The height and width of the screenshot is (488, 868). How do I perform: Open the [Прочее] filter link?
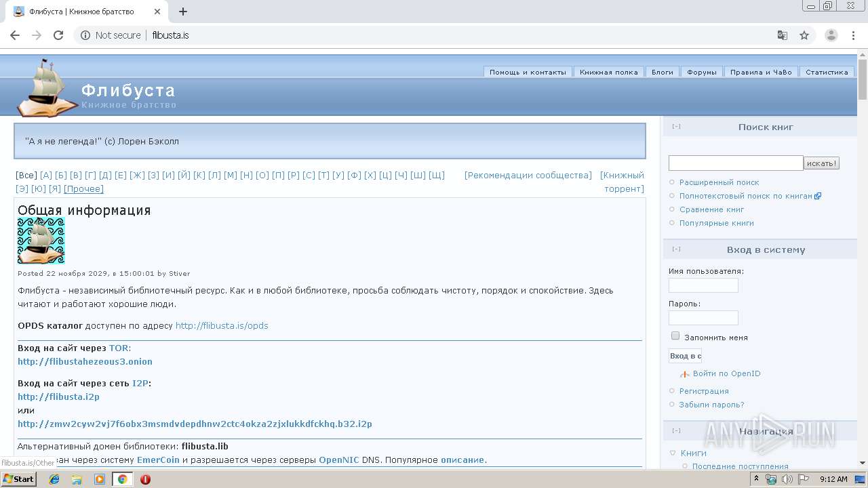[83, 188]
